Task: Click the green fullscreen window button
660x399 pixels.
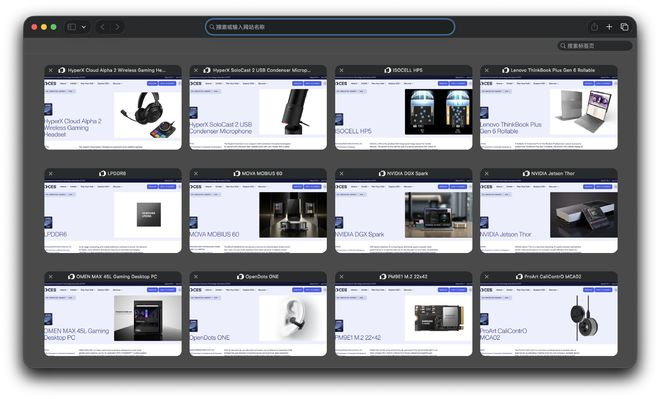Action: pos(53,27)
